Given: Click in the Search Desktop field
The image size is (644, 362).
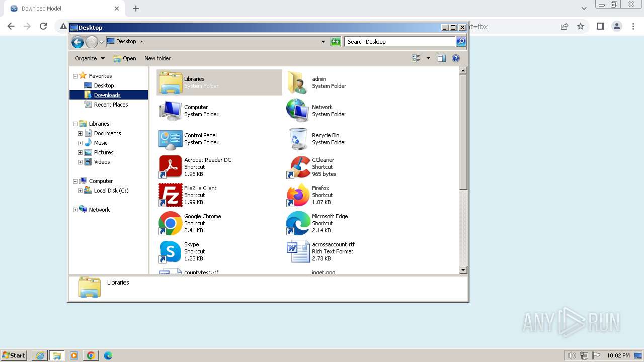Looking at the screenshot, I should [400, 42].
